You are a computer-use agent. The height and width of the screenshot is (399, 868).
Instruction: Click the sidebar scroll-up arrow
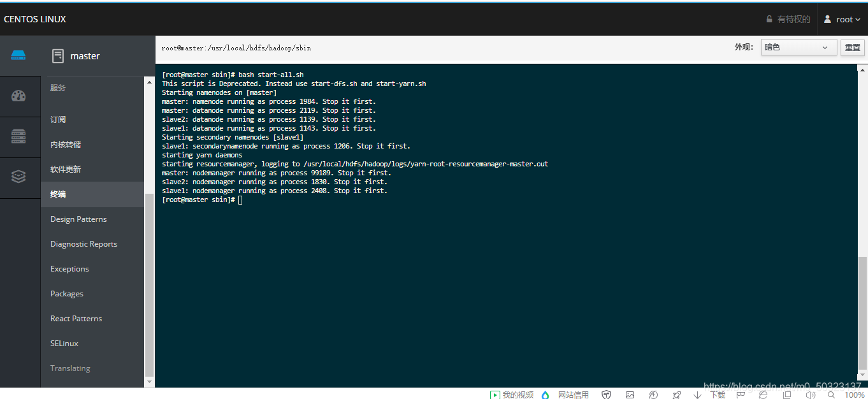point(150,82)
